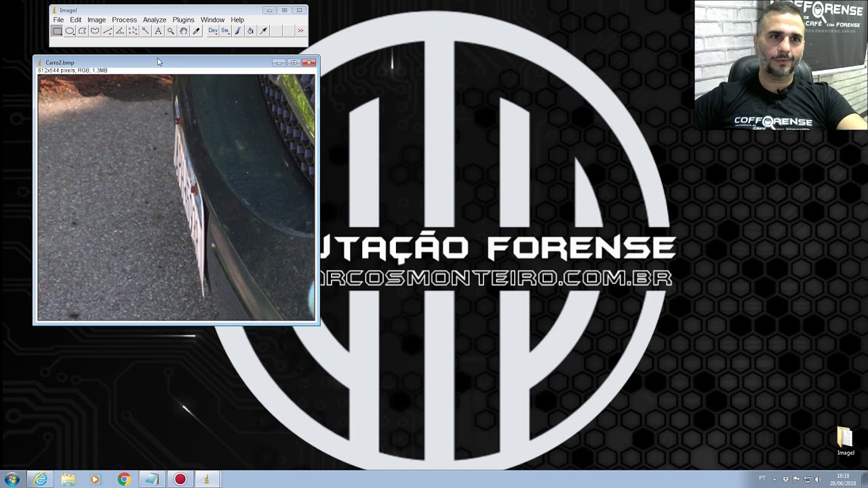Click the ImageJ microscope taskbar icon
The height and width of the screenshot is (488, 868).
(208, 479)
